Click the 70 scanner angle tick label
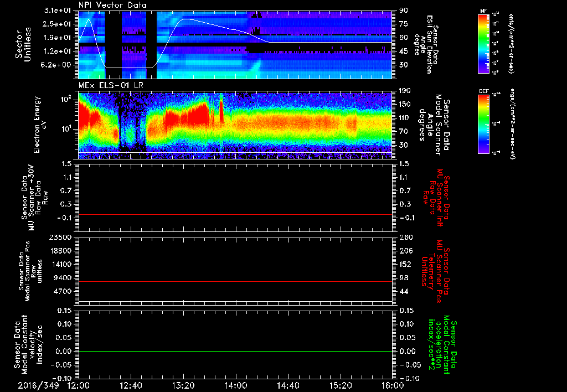Viewport: 567px width, 392px height. pos(404,132)
